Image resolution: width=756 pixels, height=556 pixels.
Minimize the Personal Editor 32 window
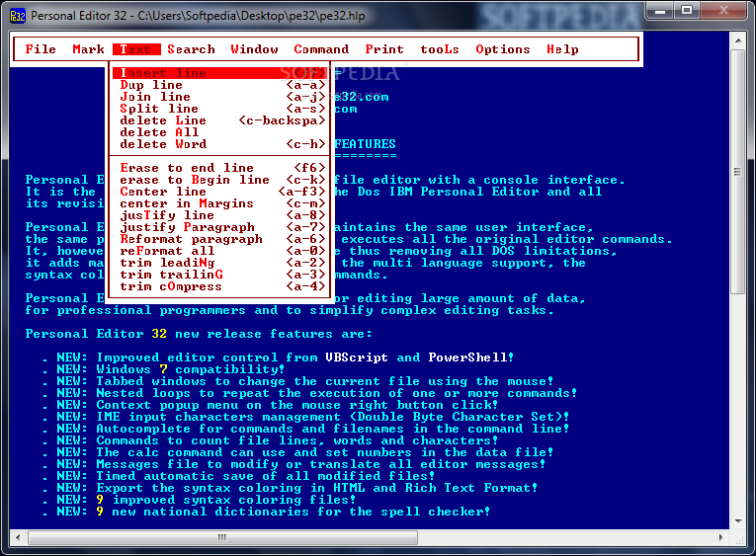tap(660, 12)
